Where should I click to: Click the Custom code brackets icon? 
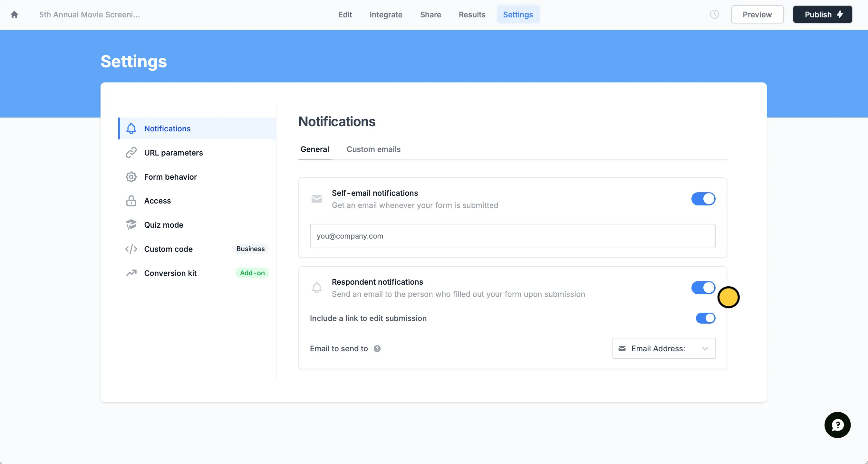tap(131, 249)
